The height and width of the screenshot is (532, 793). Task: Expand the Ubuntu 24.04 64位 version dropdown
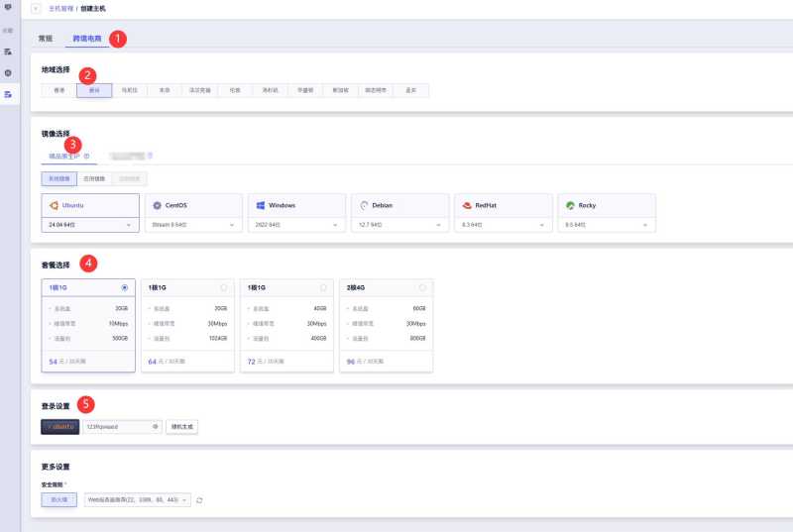tap(89, 225)
